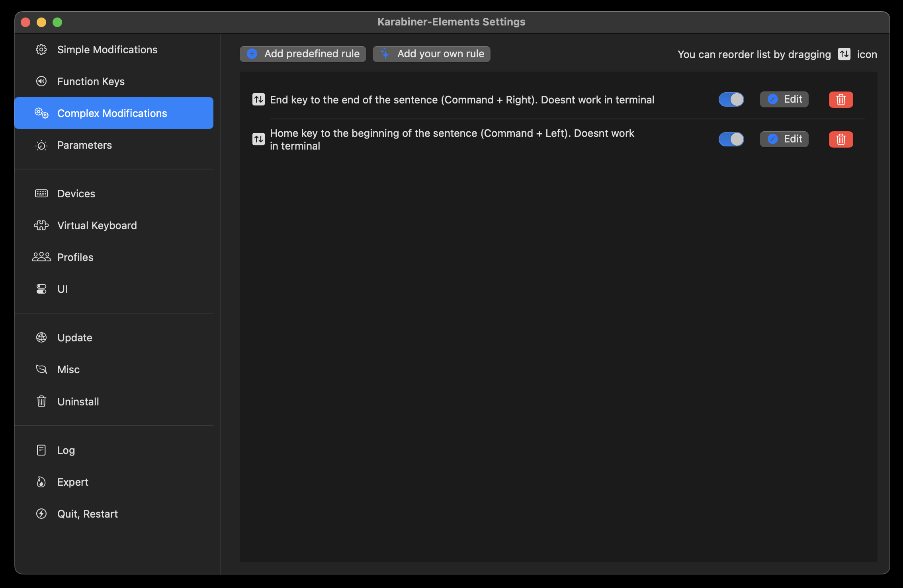Image resolution: width=903 pixels, height=588 pixels.
Task: Open Simple Modifications section
Action: (x=107, y=50)
